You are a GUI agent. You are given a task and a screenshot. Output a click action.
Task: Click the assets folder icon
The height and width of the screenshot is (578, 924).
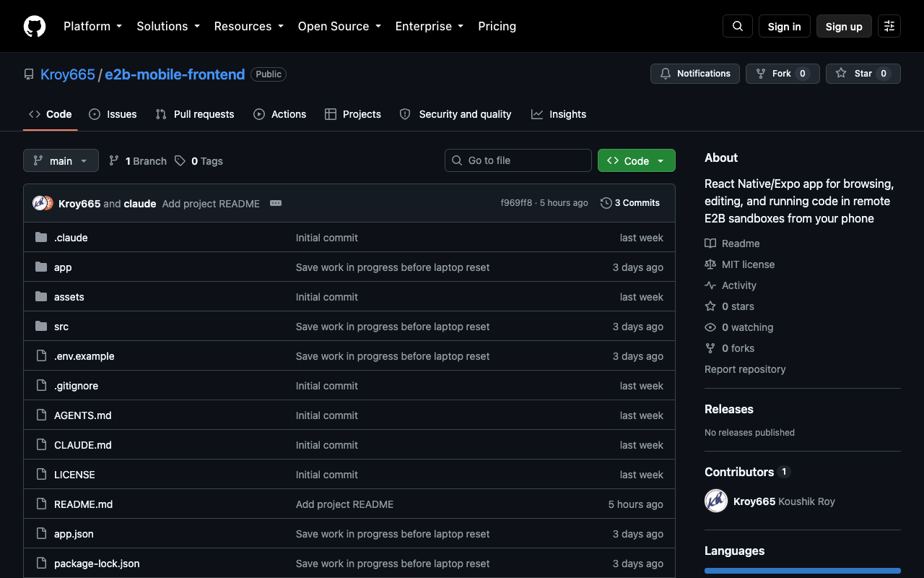(41, 297)
